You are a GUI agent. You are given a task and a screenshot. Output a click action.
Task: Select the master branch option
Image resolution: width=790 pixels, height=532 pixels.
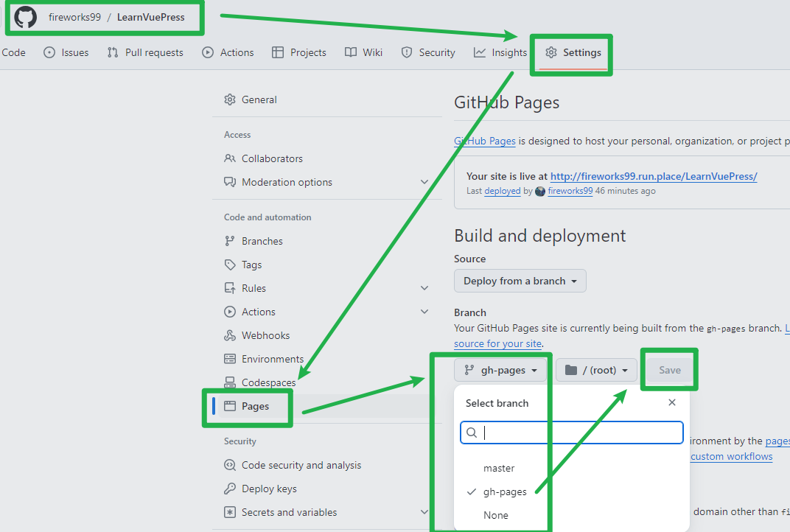pyautogui.click(x=499, y=468)
